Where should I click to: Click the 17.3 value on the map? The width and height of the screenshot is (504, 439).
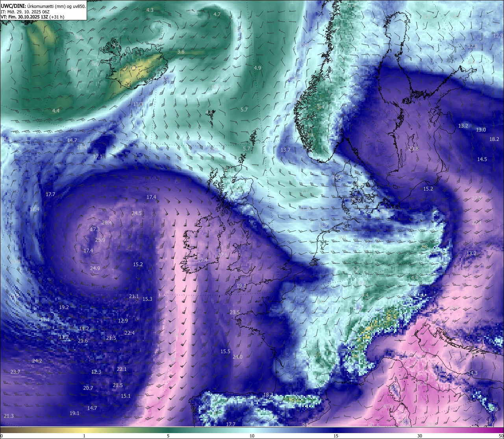(x=95, y=229)
